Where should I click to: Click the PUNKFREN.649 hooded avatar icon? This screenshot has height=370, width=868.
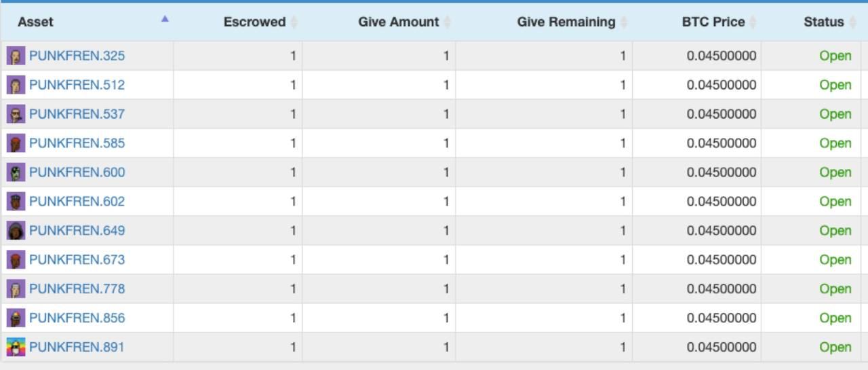16,231
